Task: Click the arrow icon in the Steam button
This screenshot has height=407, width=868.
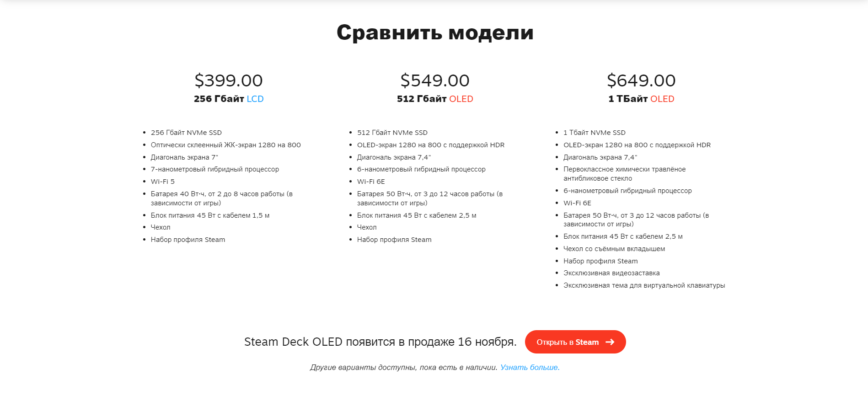Action: coord(610,342)
